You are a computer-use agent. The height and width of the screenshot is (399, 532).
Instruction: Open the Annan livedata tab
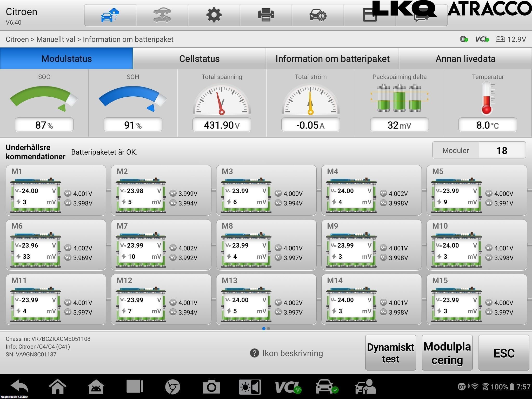[x=465, y=58]
